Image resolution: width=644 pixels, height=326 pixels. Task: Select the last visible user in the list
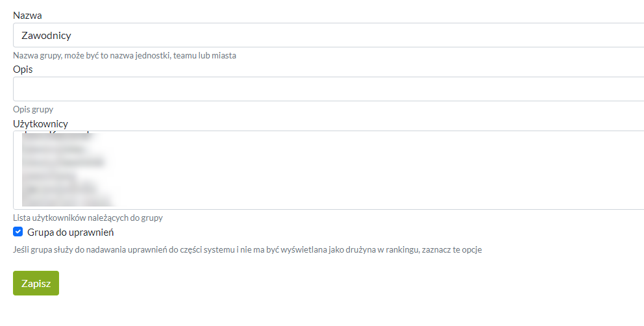(x=65, y=201)
